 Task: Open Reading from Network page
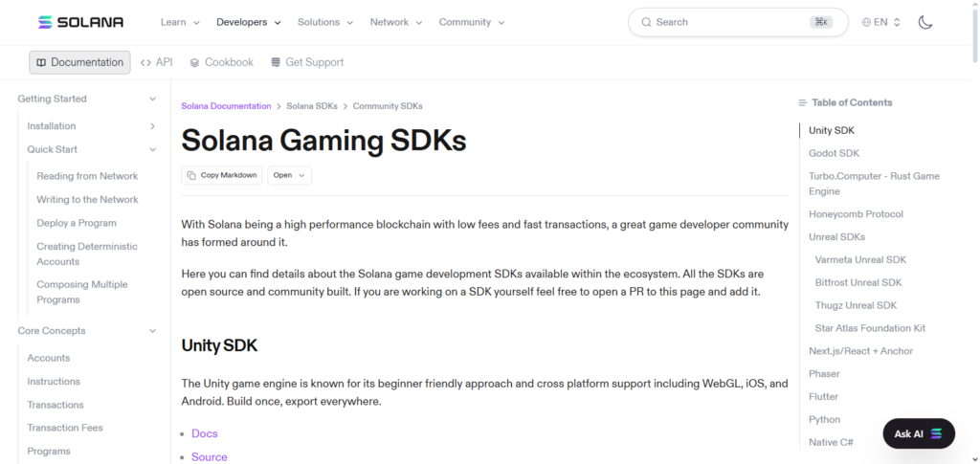tap(87, 176)
